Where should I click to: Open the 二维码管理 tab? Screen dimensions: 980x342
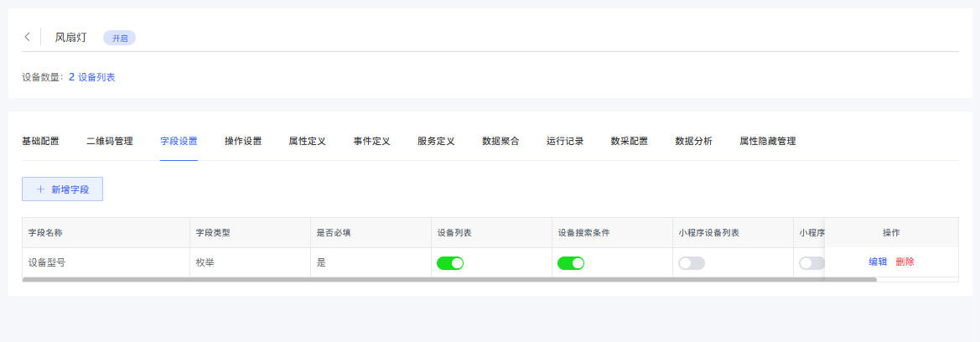110,141
